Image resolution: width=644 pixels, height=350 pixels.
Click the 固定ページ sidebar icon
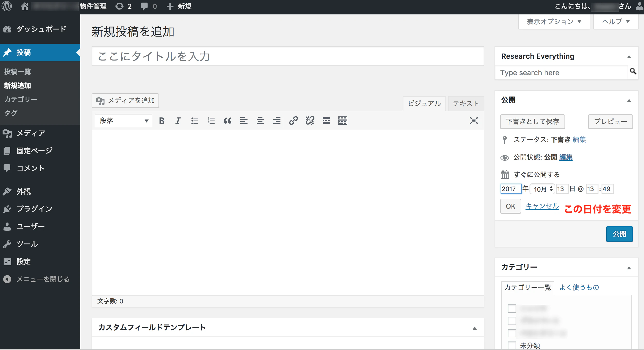[7, 151]
